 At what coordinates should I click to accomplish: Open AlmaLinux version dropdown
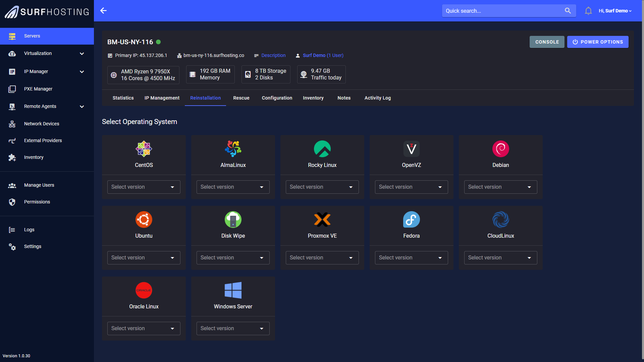pyautogui.click(x=233, y=187)
